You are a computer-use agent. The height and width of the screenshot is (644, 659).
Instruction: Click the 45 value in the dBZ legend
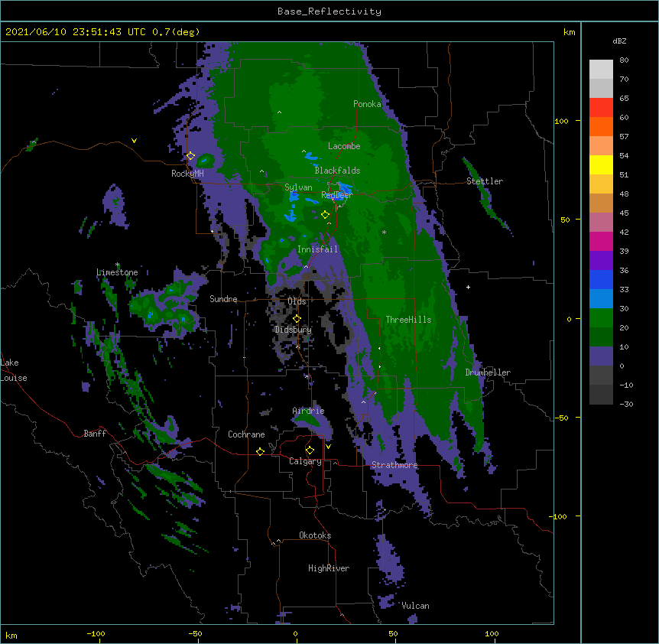[x=624, y=213]
